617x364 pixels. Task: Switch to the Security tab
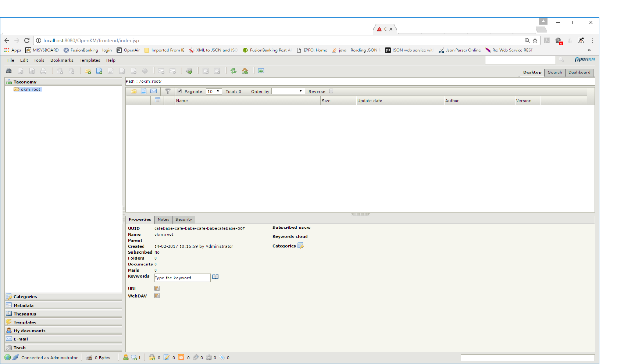tap(183, 220)
